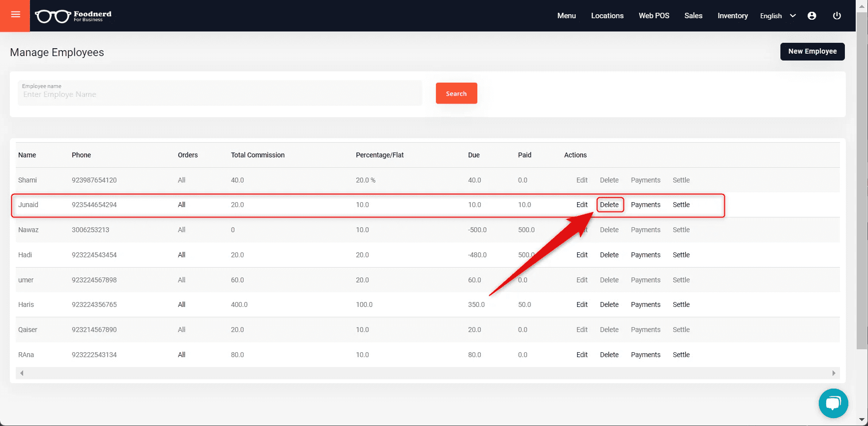This screenshot has width=868, height=426.
Task: Click the Foodnerd for Business logo
Action: click(x=74, y=16)
